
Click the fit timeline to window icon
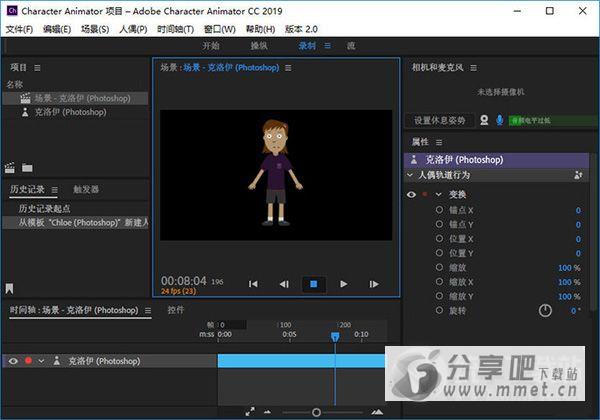coord(250,412)
